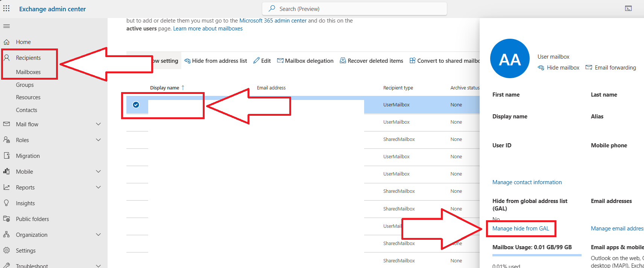Open Migration page from sidebar
644x268 pixels.
click(28, 156)
